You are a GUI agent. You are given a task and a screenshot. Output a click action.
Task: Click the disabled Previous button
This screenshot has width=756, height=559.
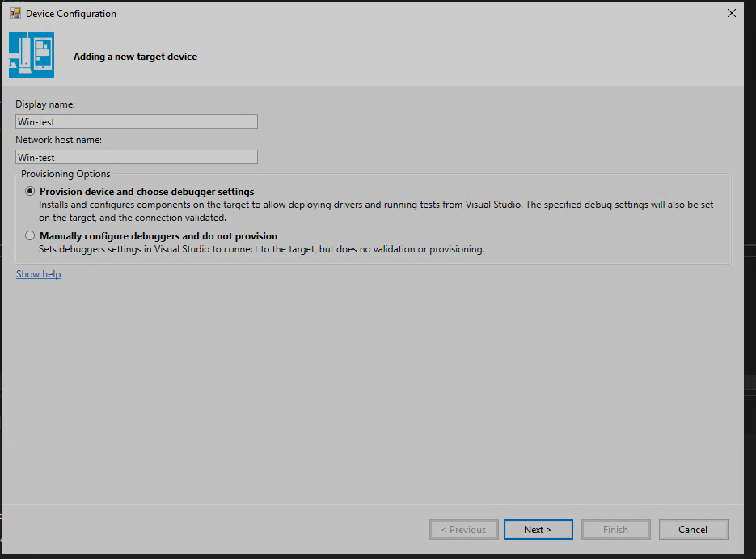pos(464,530)
